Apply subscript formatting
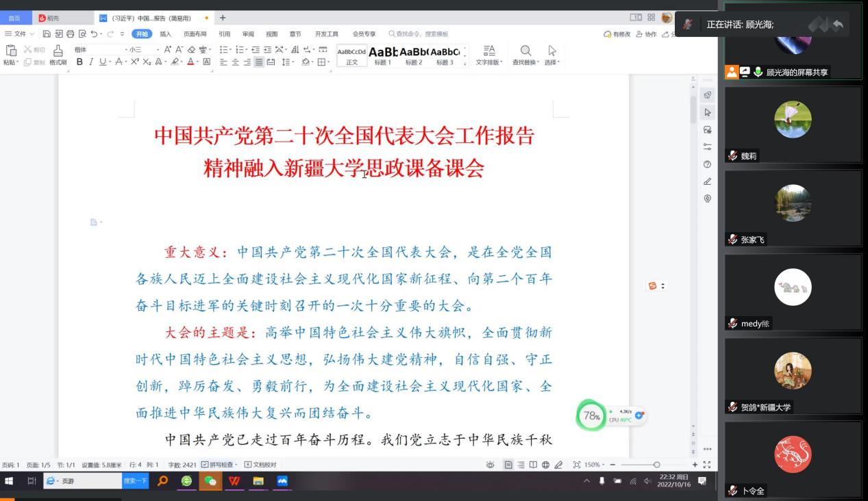 147,62
